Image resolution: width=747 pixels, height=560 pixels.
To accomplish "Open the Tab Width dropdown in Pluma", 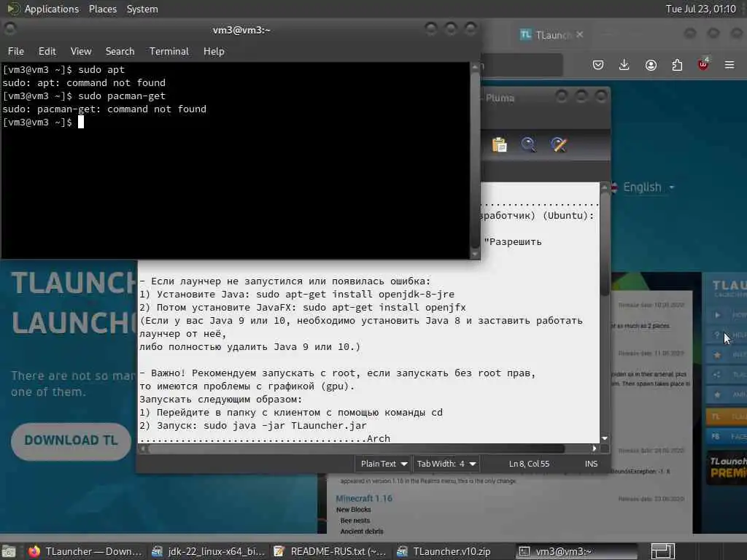I will point(446,463).
